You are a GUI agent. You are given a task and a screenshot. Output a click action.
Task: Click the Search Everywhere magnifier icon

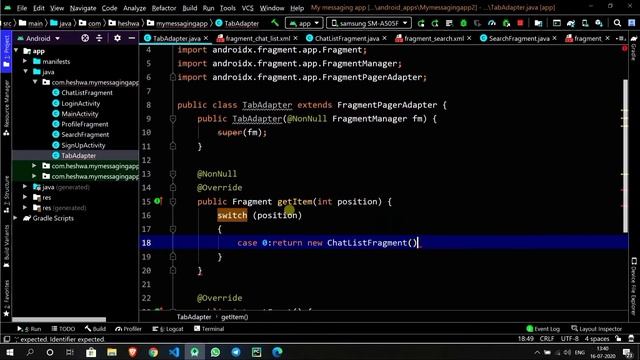617,23
